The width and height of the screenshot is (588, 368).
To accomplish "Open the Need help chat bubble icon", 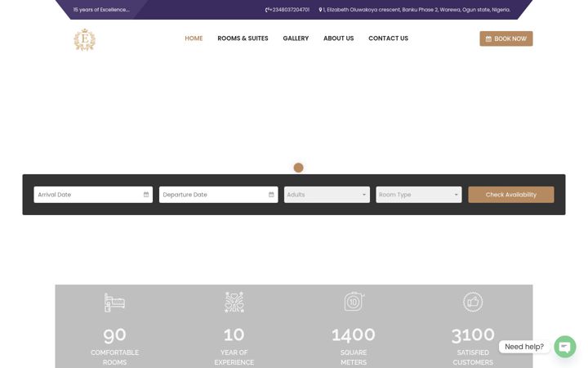I will [565, 347].
